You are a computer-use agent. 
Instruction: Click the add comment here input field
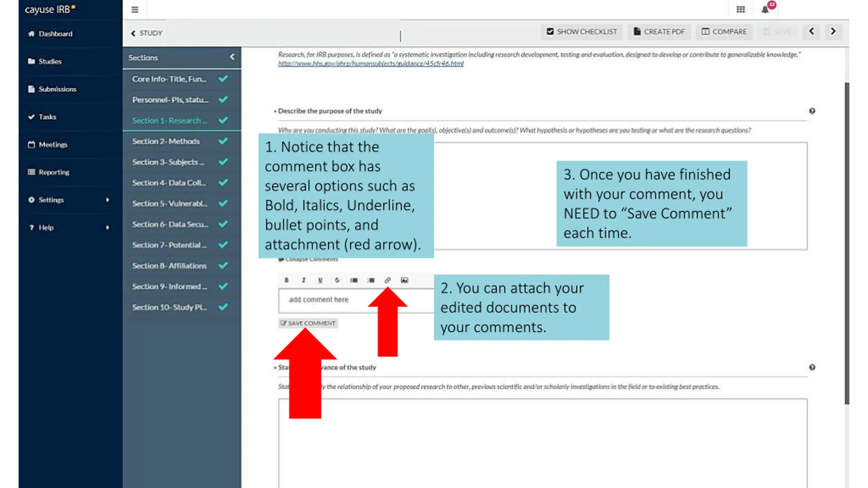pyautogui.click(x=356, y=300)
